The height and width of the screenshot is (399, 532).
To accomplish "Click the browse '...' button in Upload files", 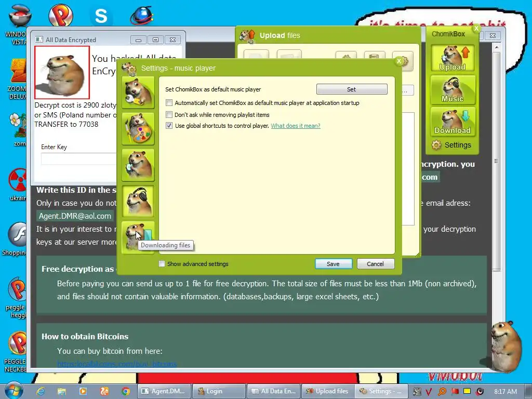I will tap(407, 90).
